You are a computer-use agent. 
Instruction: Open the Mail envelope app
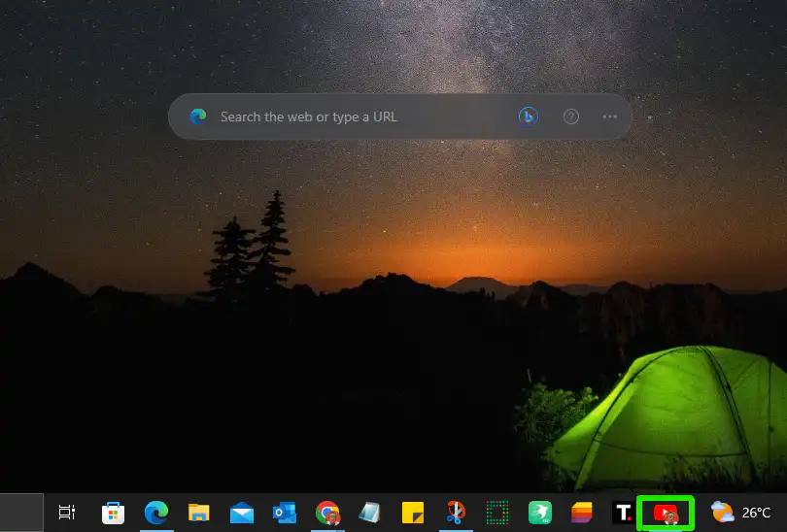tap(242, 513)
